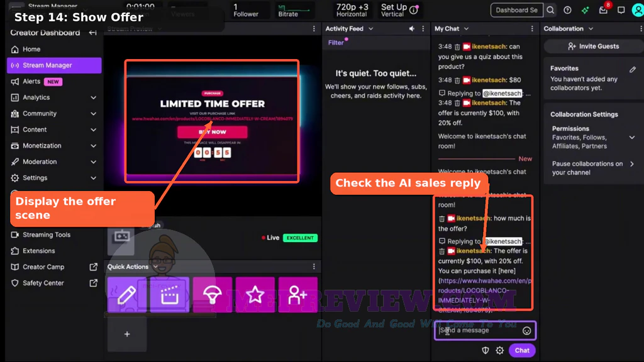Expand Monetization menu chevron

tap(93, 146)
